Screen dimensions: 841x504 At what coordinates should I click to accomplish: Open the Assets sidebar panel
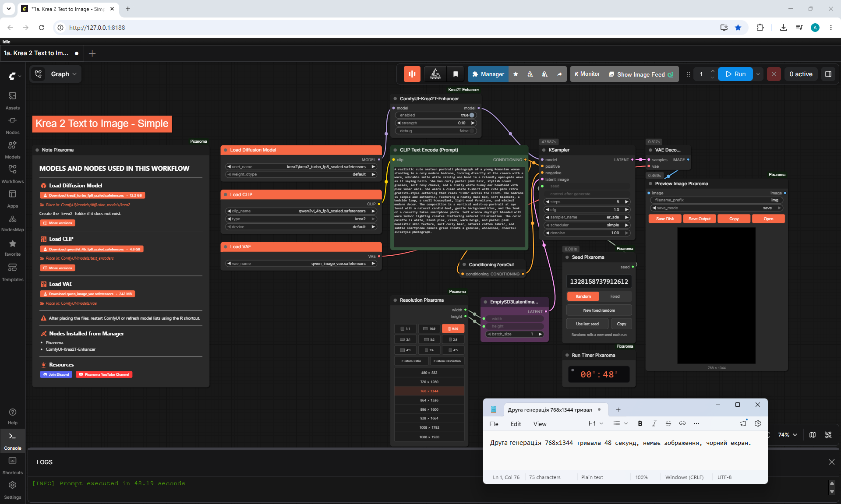click(12, 100)
